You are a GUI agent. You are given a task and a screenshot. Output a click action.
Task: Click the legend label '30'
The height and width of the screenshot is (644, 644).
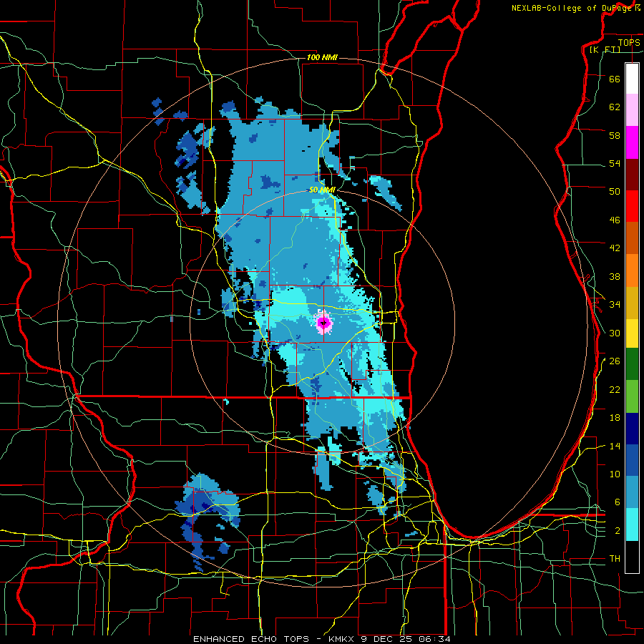click(615, 333)
